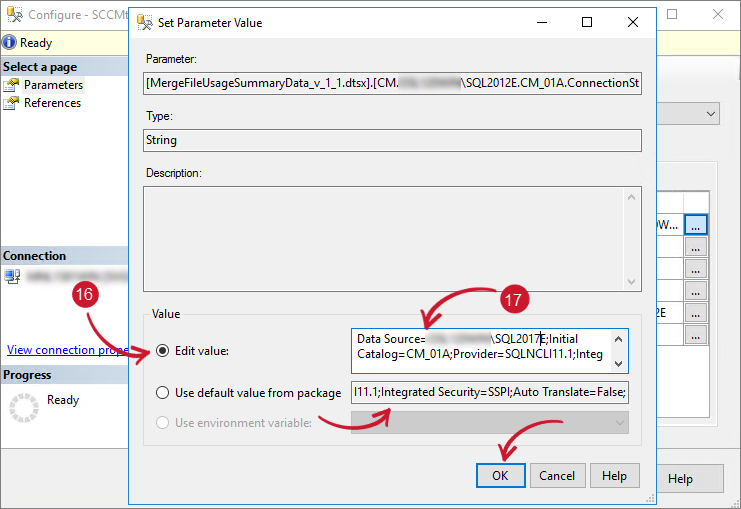Click Description scrollbar up arrow
The width and height of the screenshot is (741, 509).
point(631,197)
